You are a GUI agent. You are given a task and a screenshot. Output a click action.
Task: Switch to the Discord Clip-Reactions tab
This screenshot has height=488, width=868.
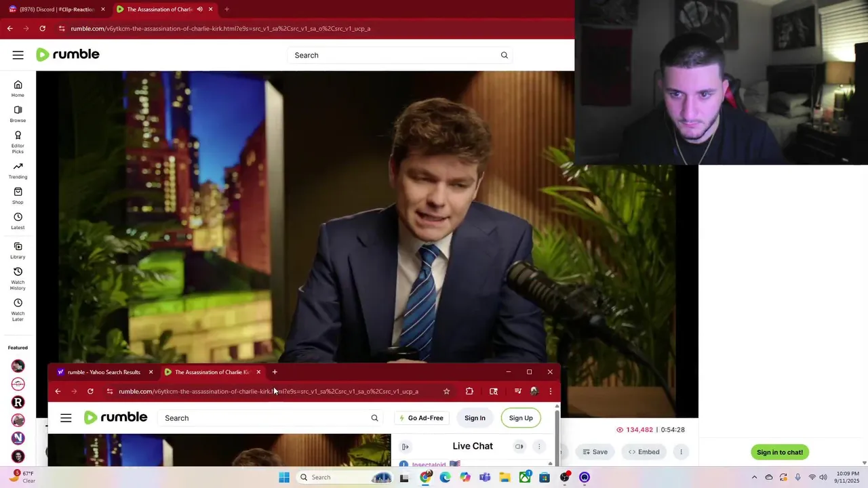[x=57, y=9]
